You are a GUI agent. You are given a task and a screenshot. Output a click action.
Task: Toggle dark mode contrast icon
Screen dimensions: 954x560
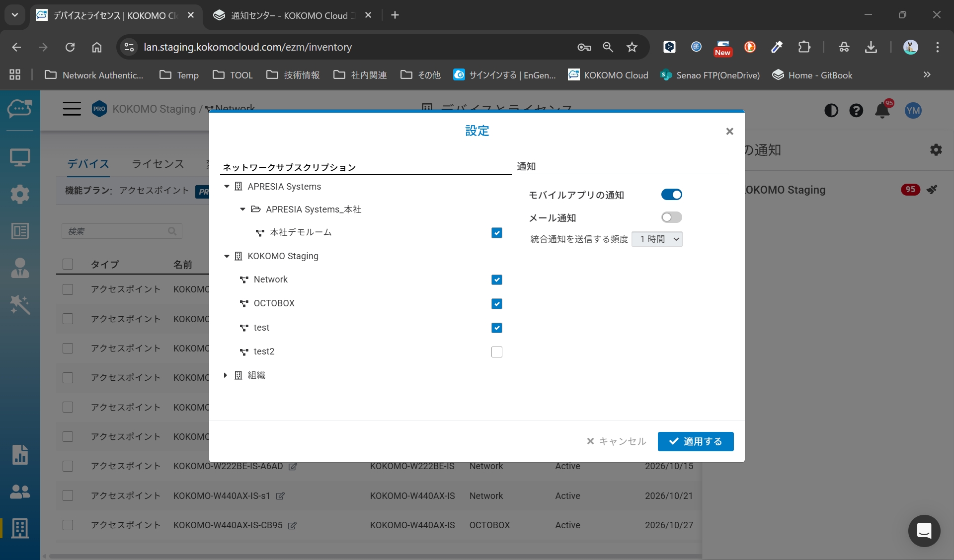(x=831, y=110)
